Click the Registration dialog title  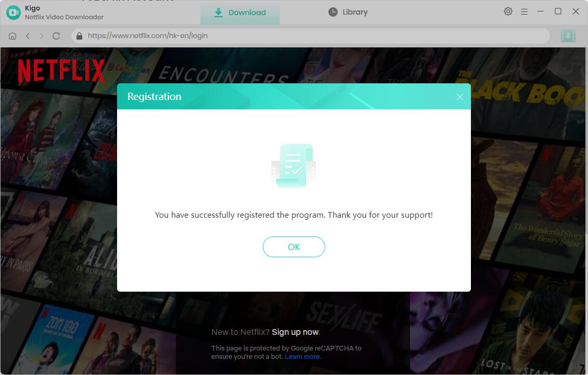154,96
